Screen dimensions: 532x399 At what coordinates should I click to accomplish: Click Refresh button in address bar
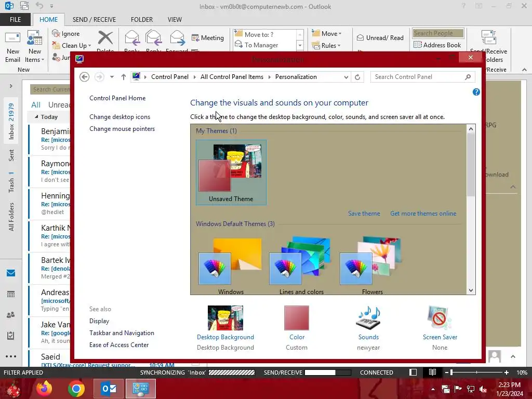click(x=357, y=77)
